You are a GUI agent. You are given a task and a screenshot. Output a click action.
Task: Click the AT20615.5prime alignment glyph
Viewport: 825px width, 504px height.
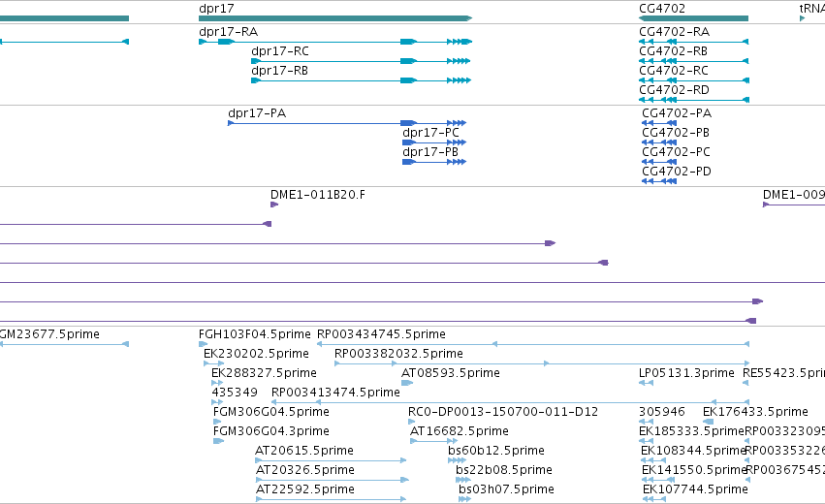tap(331, 460)
